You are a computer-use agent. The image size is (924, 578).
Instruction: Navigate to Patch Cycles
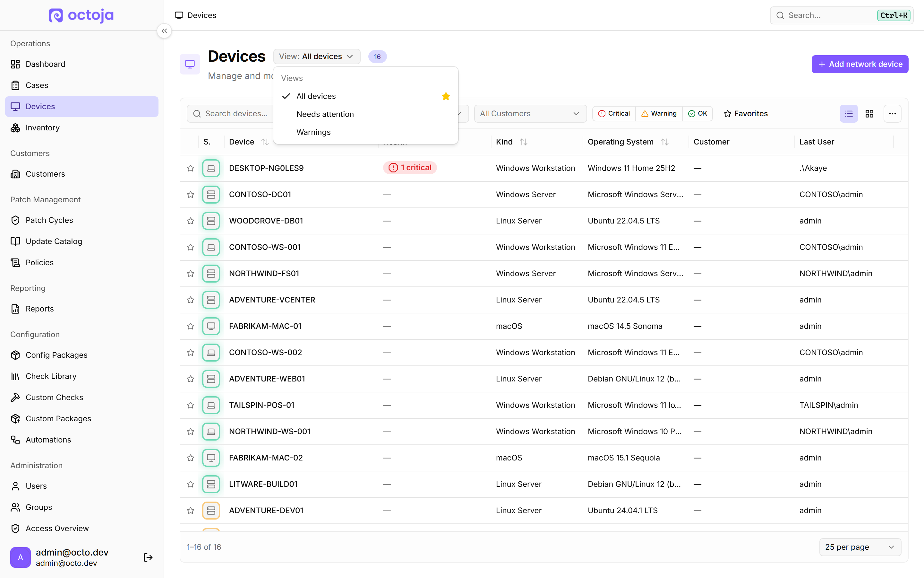[82, 220]
